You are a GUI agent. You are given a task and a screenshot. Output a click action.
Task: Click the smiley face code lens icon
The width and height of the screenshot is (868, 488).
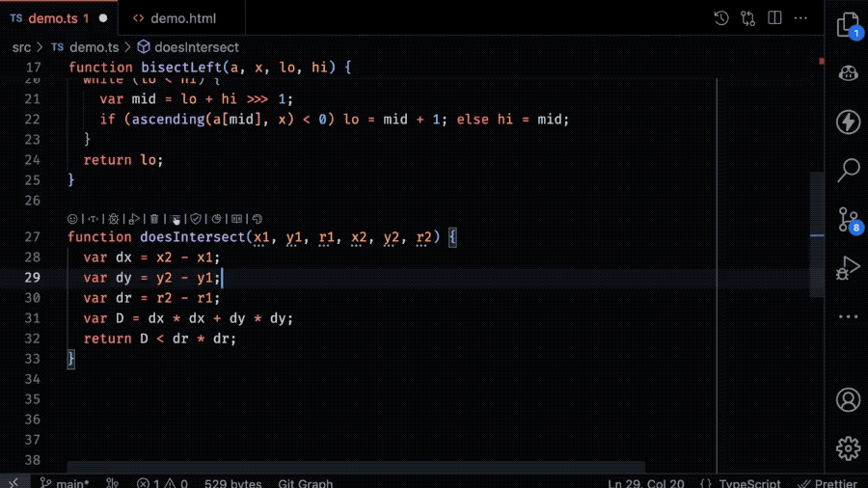72,219
